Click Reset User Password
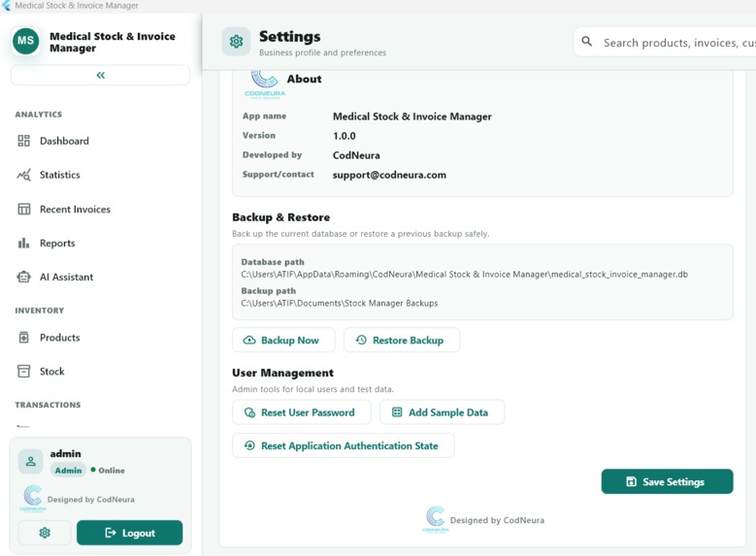This screenshot has width=756, height=556. click(x=302, y=412)
